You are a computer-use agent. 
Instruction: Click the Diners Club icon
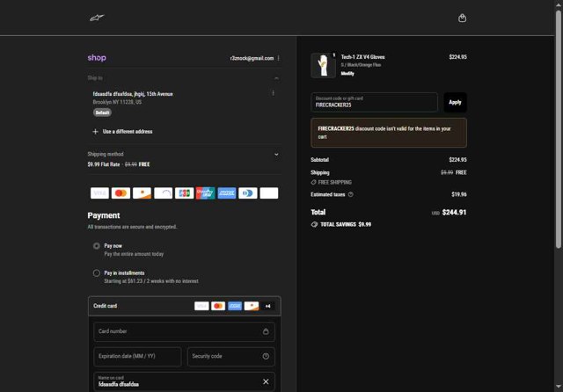click(248, 193)
